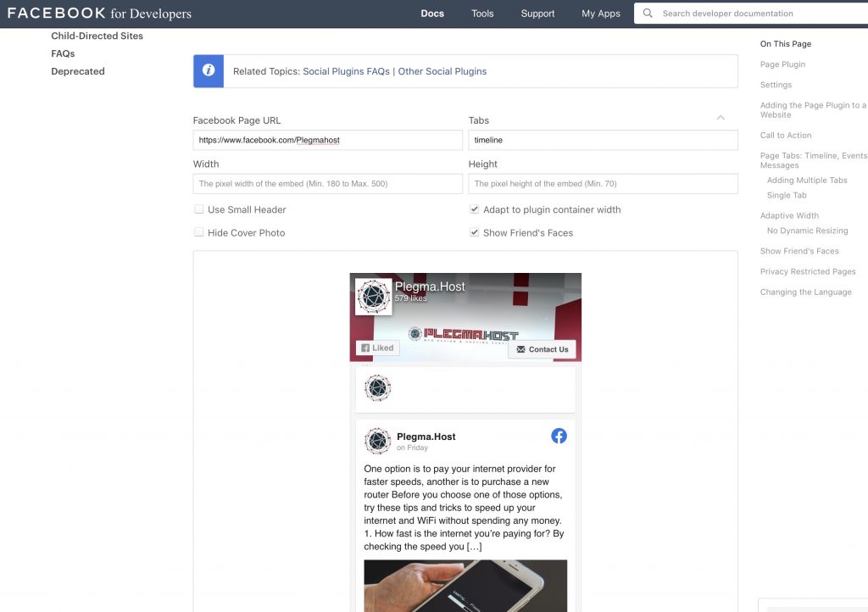Open Plegma.Host page title in cover
This screenshot has height=612, width=868.
click(x=430, y=287)
